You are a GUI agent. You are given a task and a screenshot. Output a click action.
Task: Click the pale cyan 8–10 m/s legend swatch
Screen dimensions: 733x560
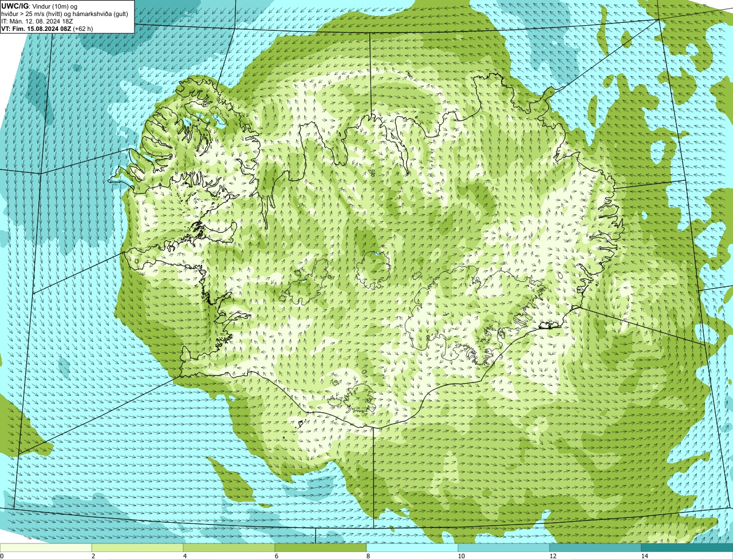coord(412,548)
